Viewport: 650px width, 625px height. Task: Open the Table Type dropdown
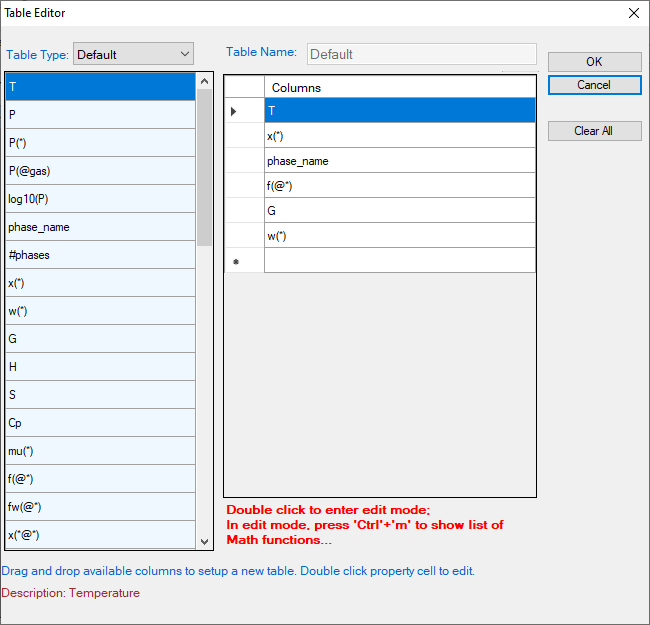click(x=133, y=54)
